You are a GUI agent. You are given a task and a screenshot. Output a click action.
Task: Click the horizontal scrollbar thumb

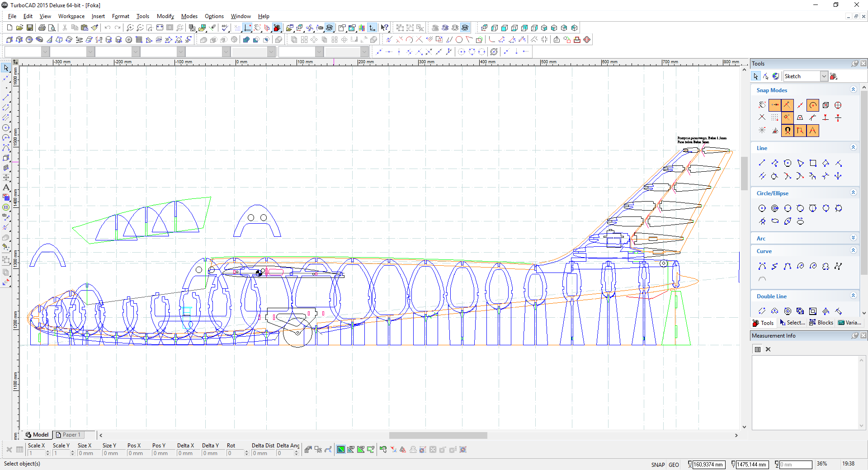pyautogui.click(x=438, y=435)
